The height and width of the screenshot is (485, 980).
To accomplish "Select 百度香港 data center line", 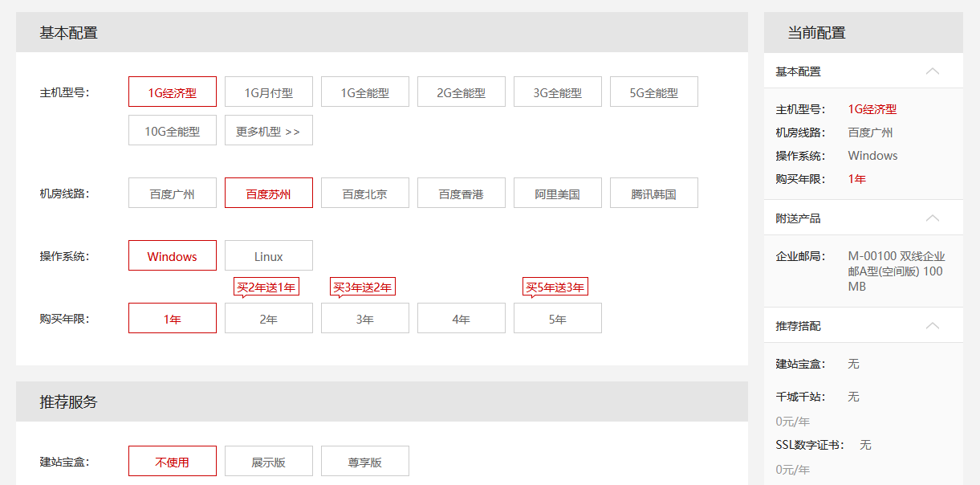I will (x=462, y=194).
